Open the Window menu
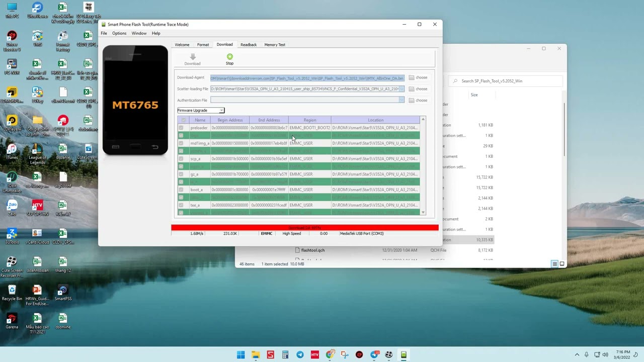This screenshot has width=644, height=362. tap(139, 33)
